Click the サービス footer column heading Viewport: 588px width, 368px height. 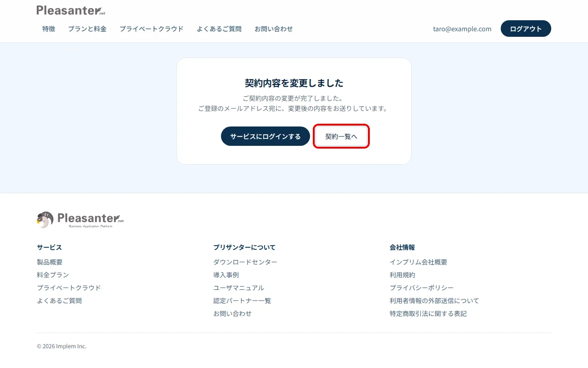[49, 247]
